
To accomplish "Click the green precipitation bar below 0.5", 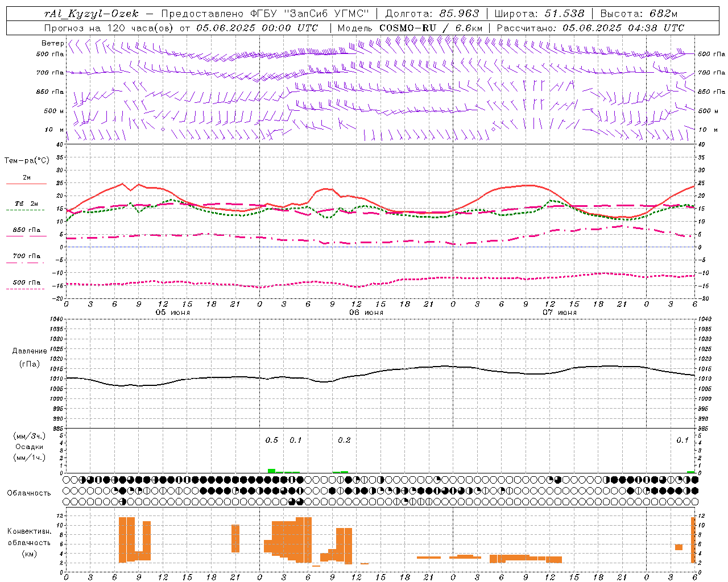I will click(272, 471).
